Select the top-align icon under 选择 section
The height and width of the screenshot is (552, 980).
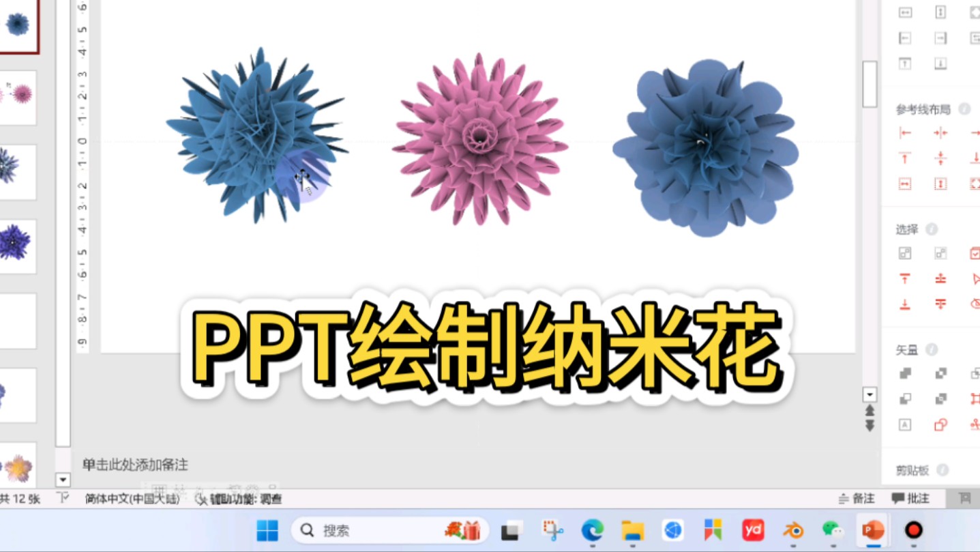[x=905, y=278]
